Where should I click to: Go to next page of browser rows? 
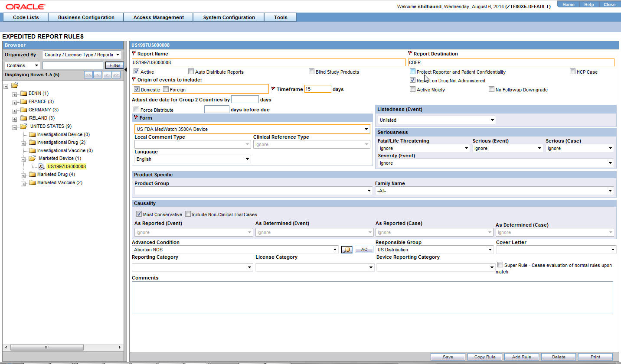tap(107, 75)
